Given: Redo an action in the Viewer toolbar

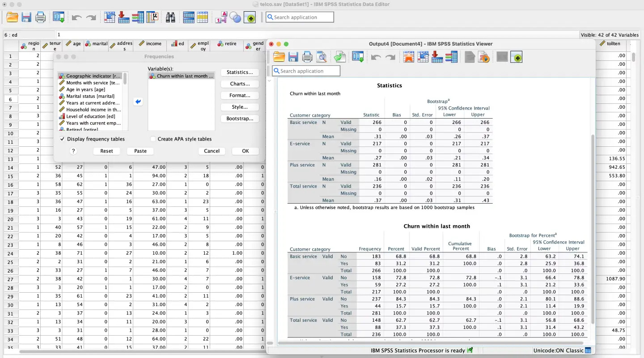Looking at the screenshot, I should click(390, 57).
